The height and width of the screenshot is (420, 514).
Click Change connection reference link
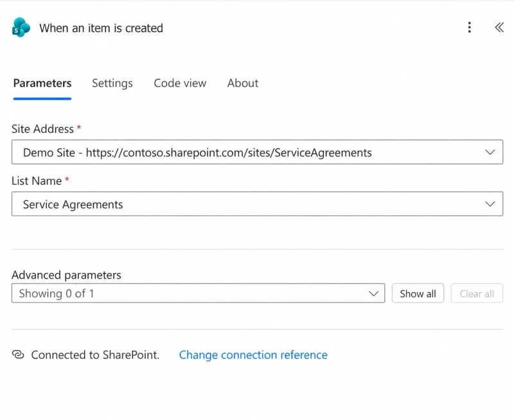coord(253,354)
